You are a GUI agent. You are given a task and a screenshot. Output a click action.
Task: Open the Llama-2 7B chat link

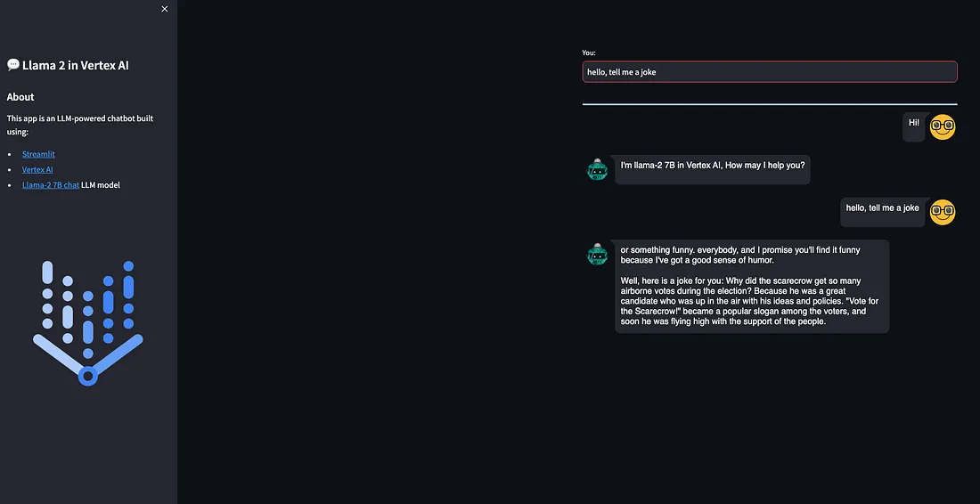point(51,185)
